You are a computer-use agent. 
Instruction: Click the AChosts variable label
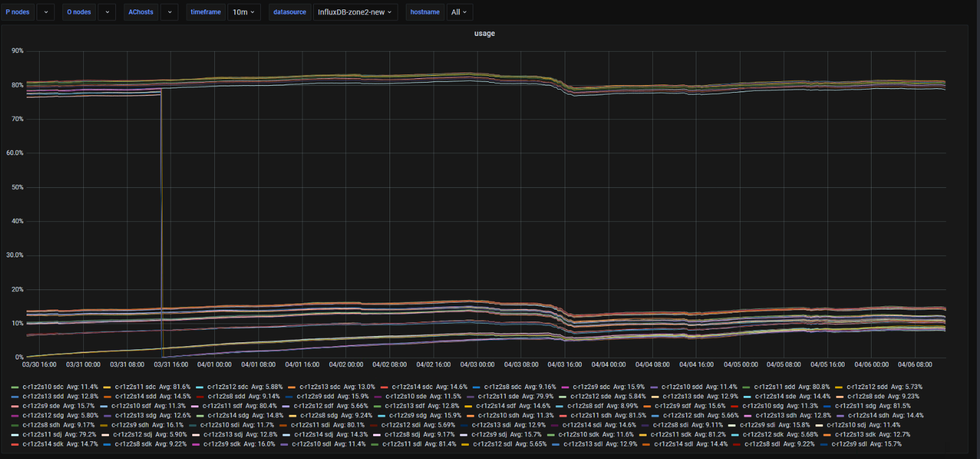pos(141,12)
